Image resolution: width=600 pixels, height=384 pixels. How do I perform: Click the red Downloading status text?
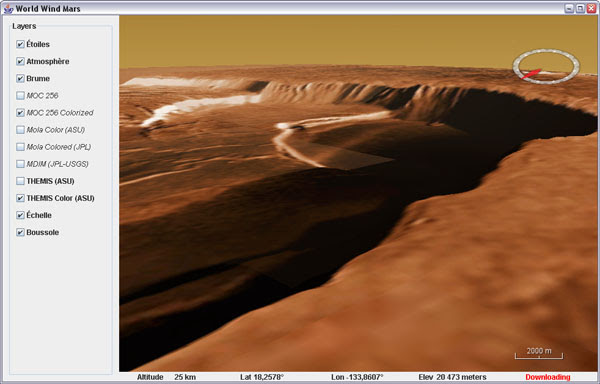(x=548, y=377)
